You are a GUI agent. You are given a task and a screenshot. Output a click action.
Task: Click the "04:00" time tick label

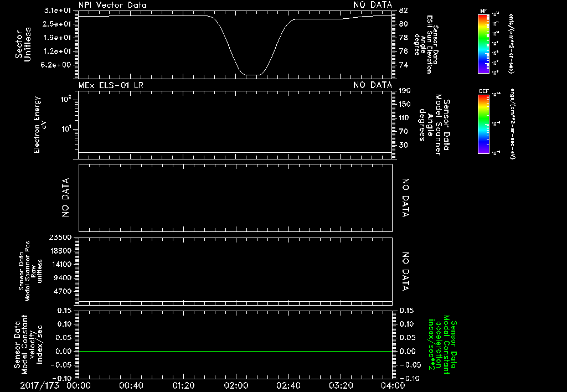pos(393,385)
